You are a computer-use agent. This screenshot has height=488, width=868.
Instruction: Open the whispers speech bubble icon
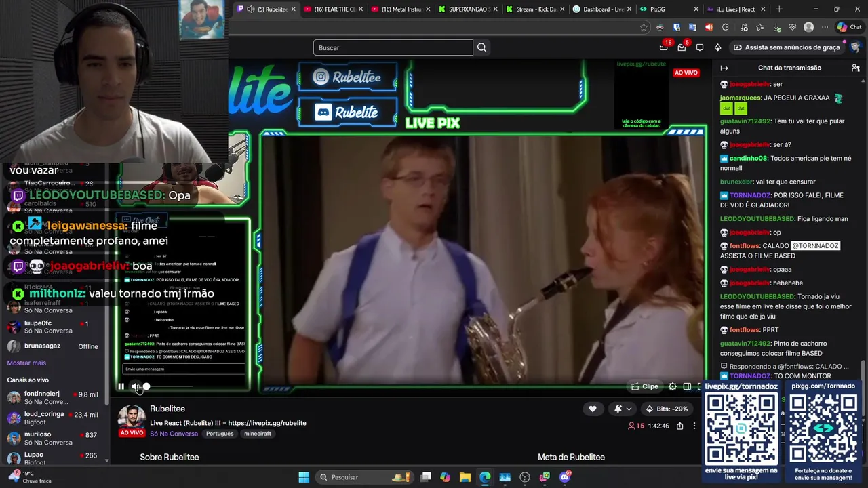[700, 47]
